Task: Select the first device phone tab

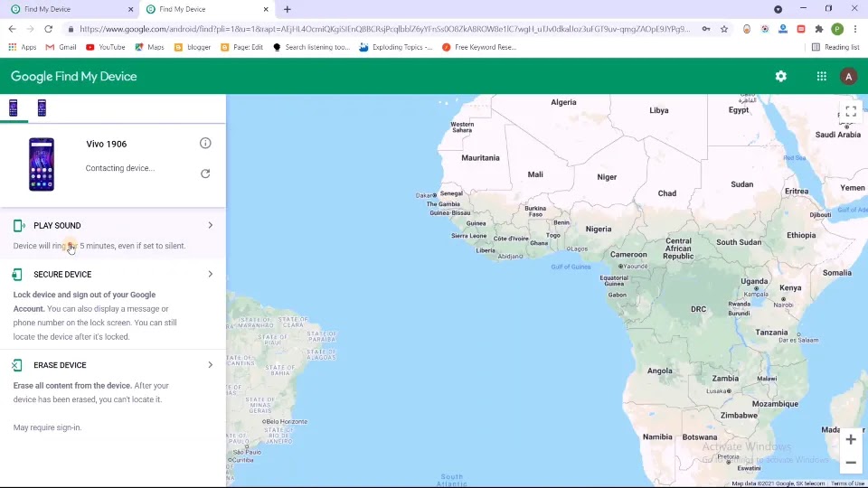Action: (x=14, y=108)
